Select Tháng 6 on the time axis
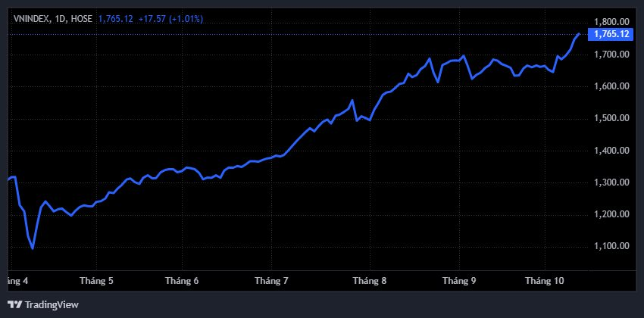The width and height of the screenshot is (644, 318). click(x=181, y=281)
